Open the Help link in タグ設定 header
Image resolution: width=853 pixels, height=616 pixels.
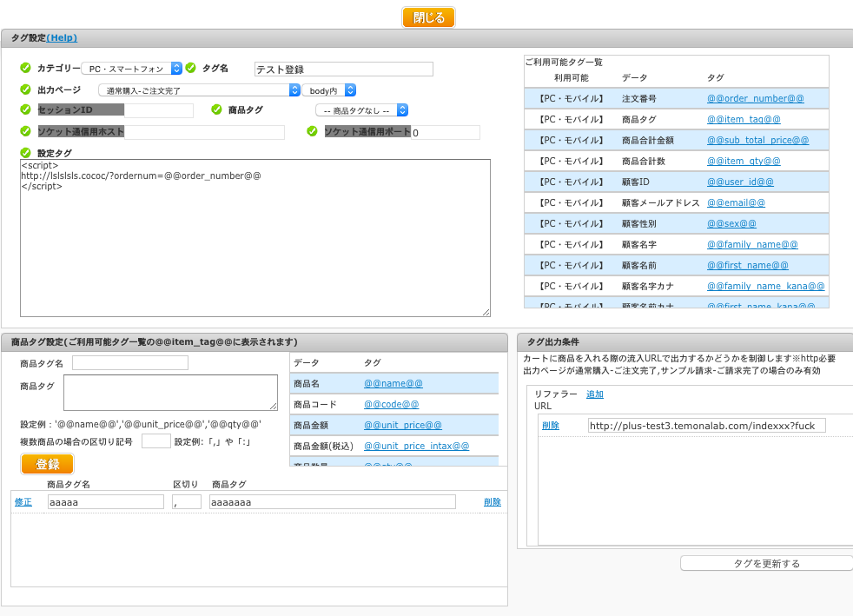pos(62,38)
